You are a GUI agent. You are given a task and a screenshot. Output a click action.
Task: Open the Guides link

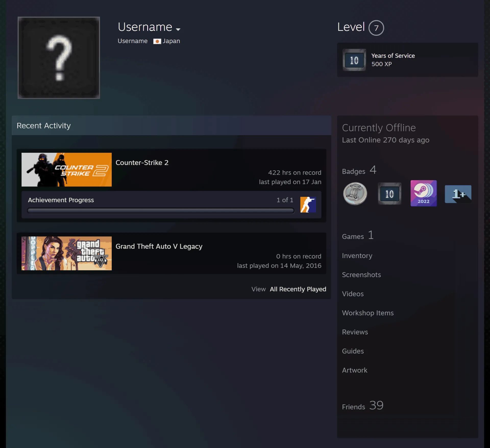coord(353,351)
